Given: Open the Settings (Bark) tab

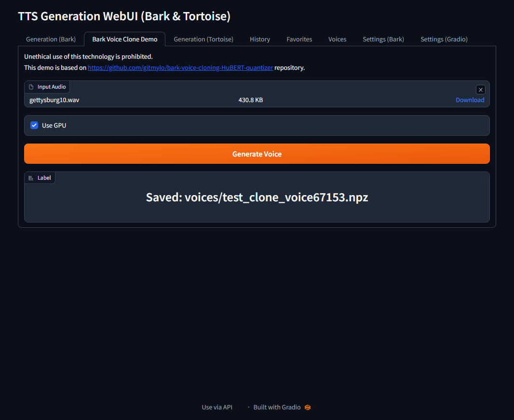Looking at the screenshot, I should [x=383, y=39].
